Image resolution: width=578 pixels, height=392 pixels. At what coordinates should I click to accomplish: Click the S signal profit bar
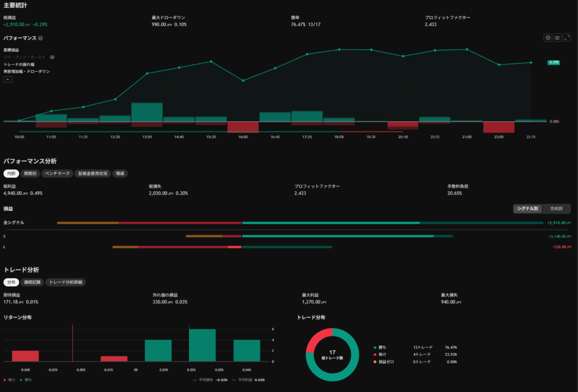point(347,236)
